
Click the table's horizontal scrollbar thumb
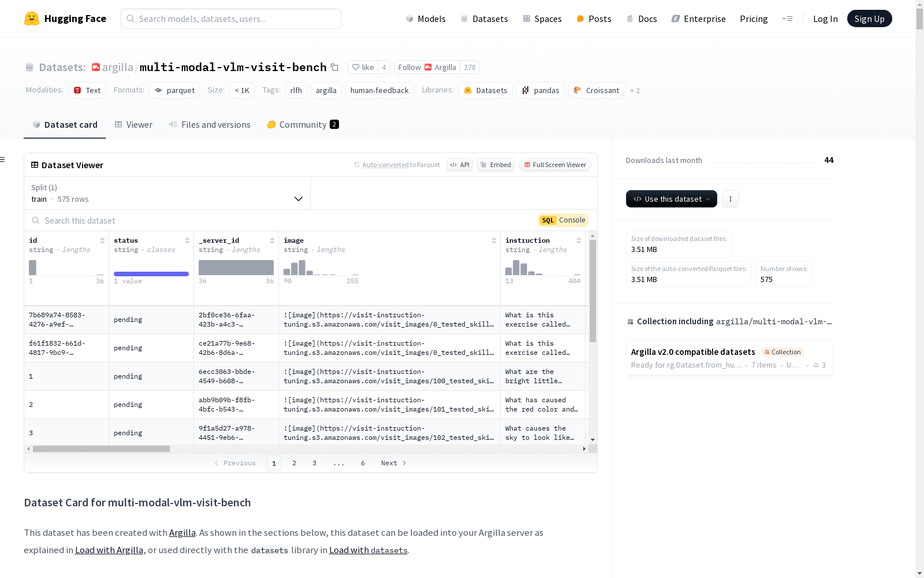pos(101,449)
